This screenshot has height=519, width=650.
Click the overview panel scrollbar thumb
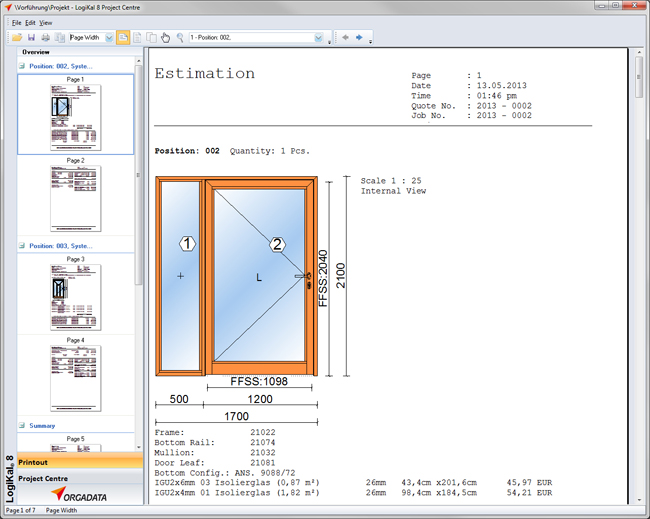(x=139, y=175)
